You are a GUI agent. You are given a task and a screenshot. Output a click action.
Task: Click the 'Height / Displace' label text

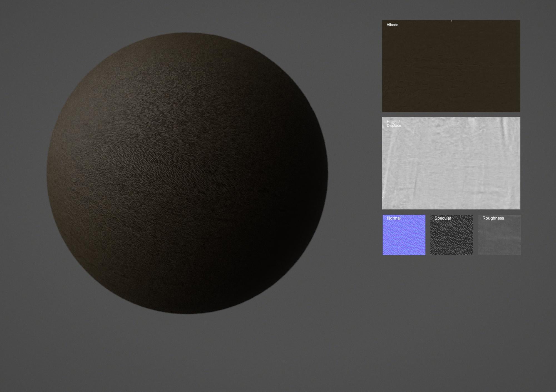click(394, 124)
